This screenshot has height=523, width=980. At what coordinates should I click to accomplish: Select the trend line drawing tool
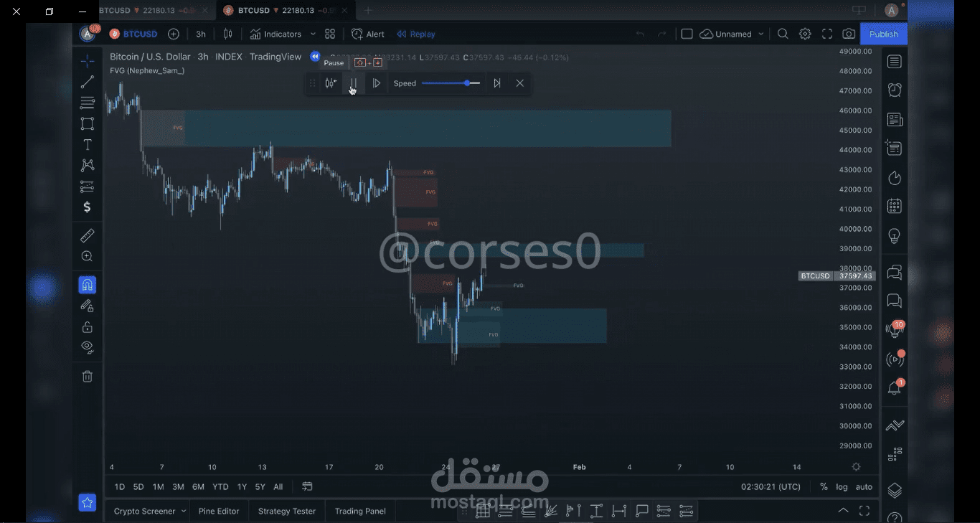[87, 82]
